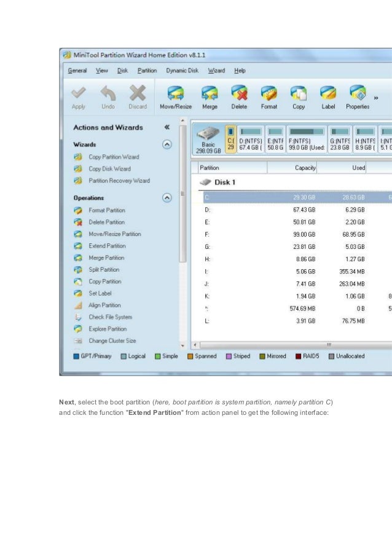392x555 pixels.
Task: Open the Dynamic Disk menu
Action: tap(182, 71)
